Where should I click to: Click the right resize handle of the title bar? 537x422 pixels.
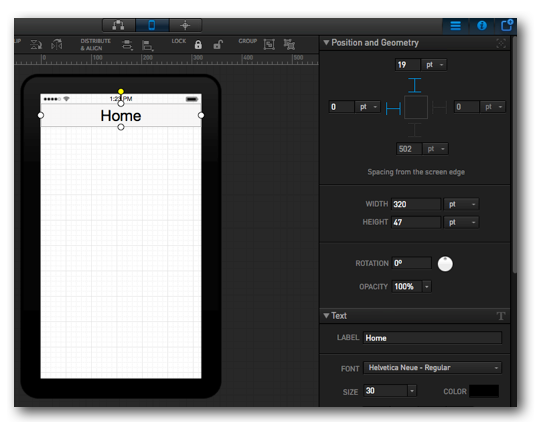201,115
